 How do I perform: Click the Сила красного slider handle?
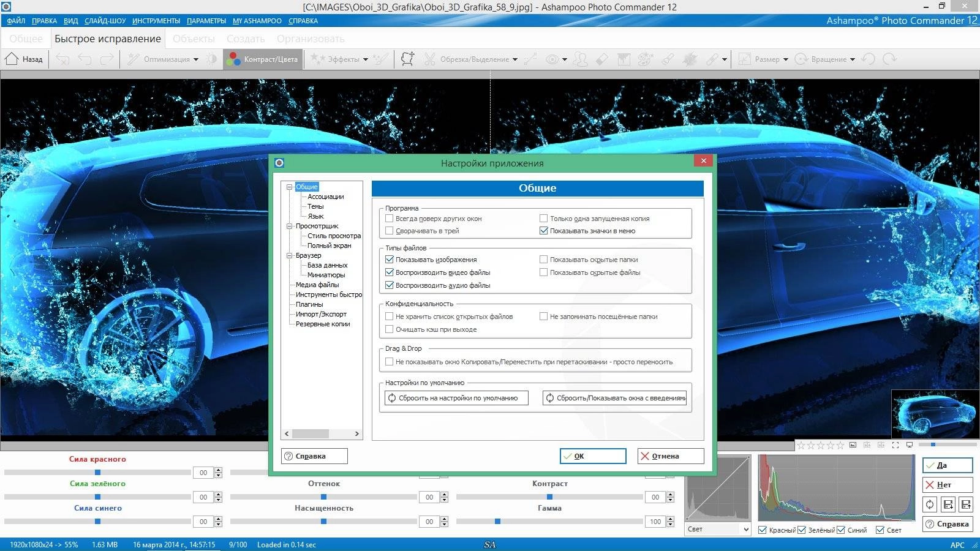(x=97, y=472)
